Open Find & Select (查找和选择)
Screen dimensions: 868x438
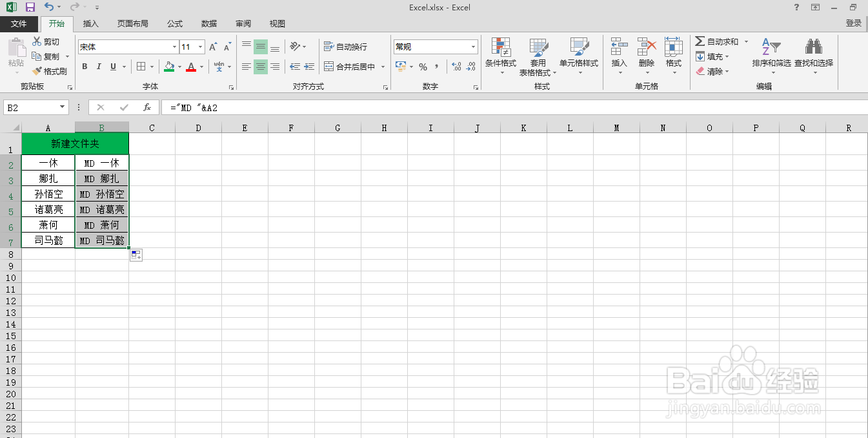(x=814, y=56)
